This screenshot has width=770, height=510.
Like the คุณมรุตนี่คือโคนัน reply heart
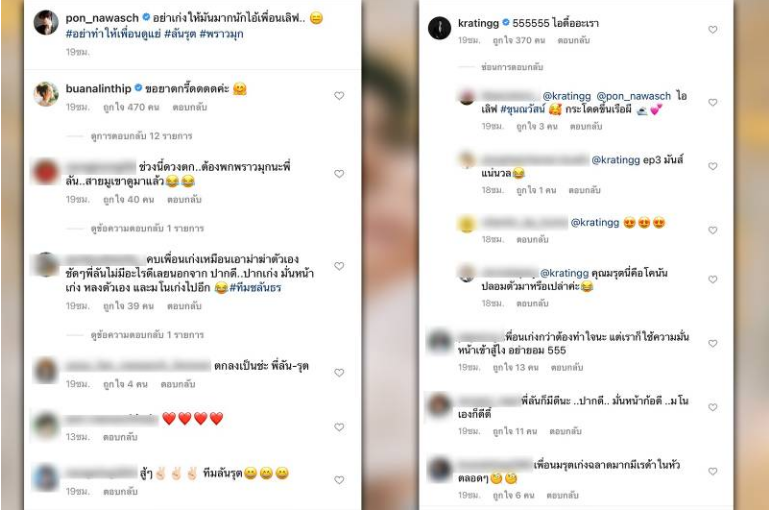[x=713, y=279]
